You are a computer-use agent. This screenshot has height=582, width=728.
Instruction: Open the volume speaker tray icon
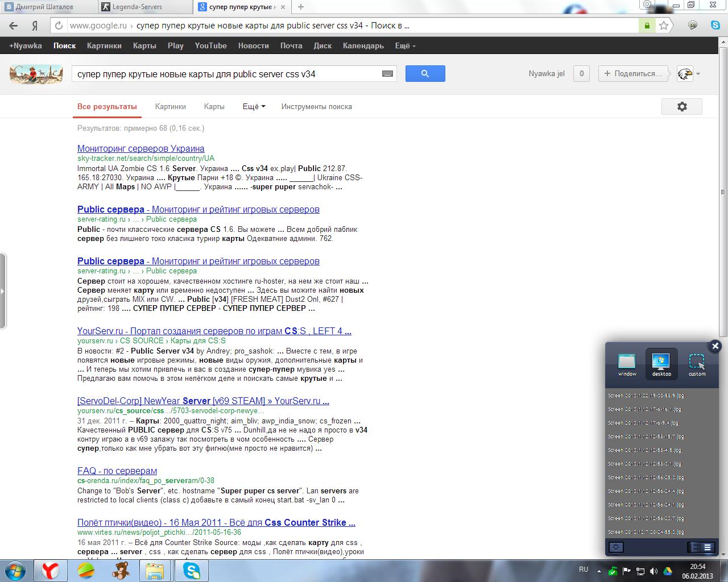[653, 571]
